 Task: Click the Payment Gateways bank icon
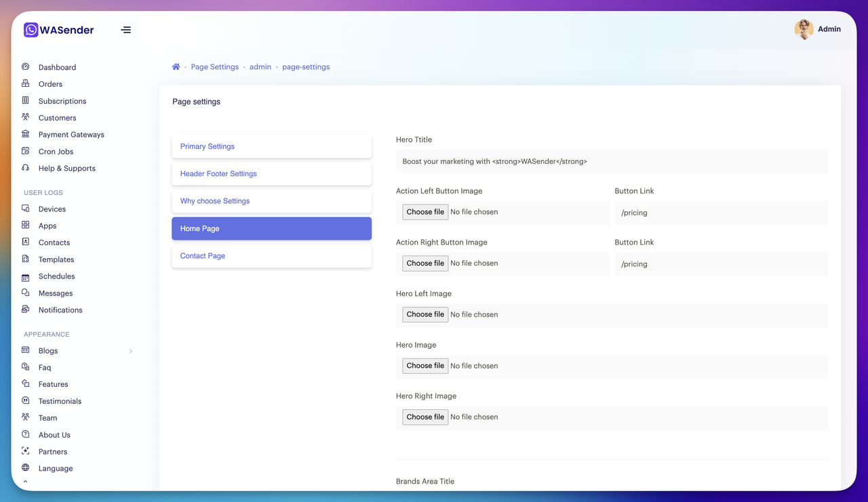pos(26,134)
